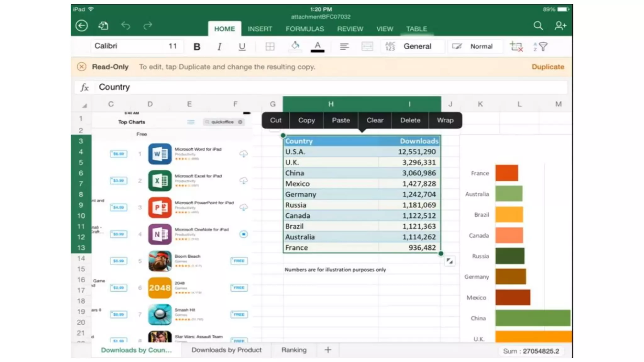This screenshot has width=644, height=362.
Task: Open the sort and filter icon
Action: pyautogui.click(x=541, y=47)
